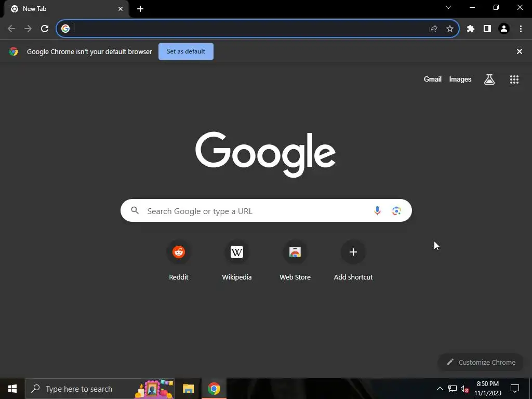This screenshot has height=399, width=532.
Task: Close the New Tab tab
Action: [121, 9]
